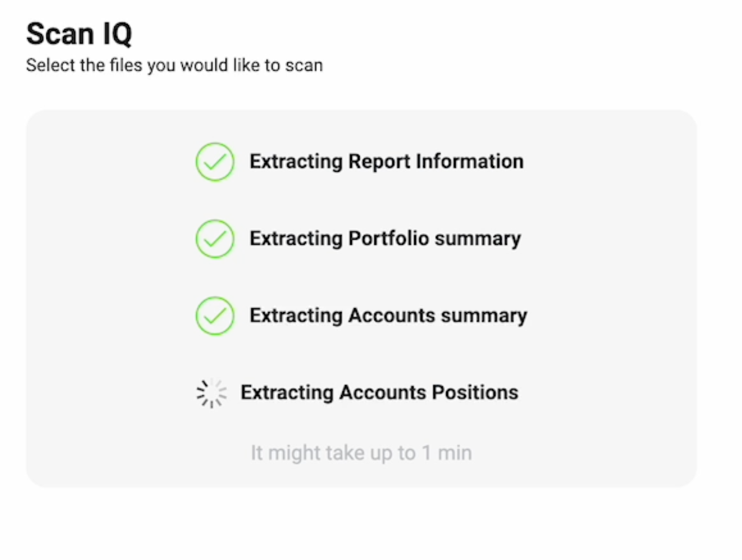Click the loading spinner beside Extracting Accounts Positions
This screenshot has height=560, width=742.
pos(211,393)
